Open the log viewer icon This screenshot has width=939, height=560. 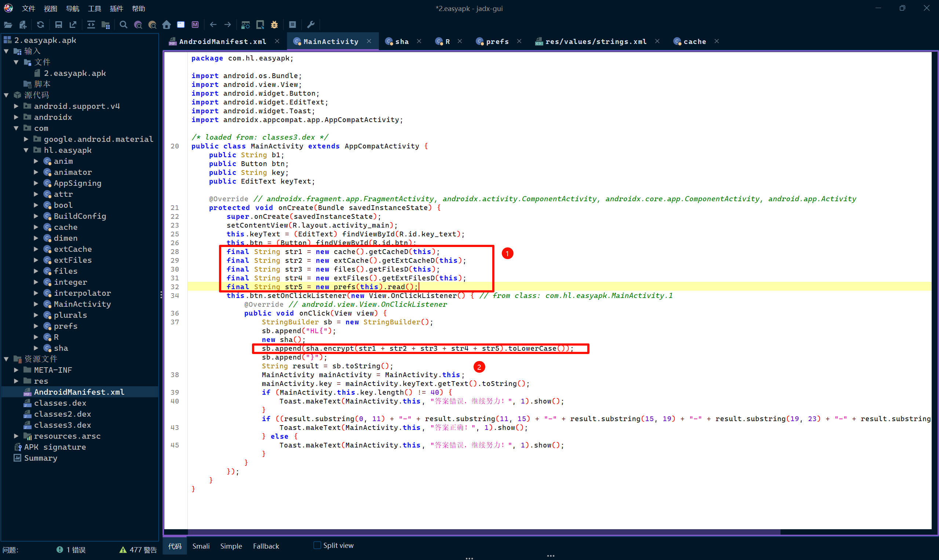(293, 25)
